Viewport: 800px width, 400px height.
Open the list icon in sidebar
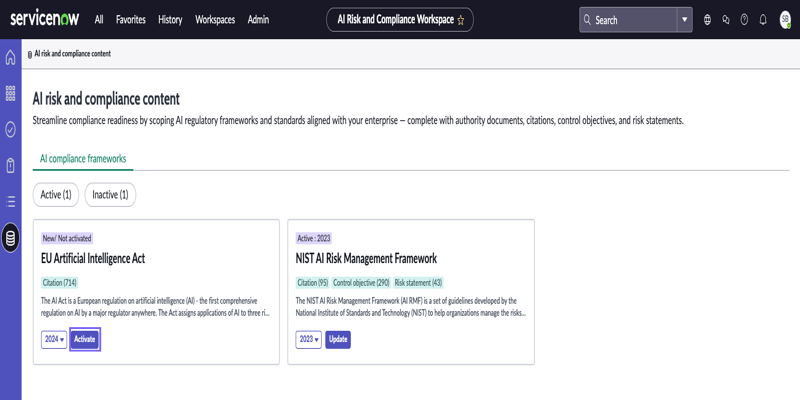[10, 202]
